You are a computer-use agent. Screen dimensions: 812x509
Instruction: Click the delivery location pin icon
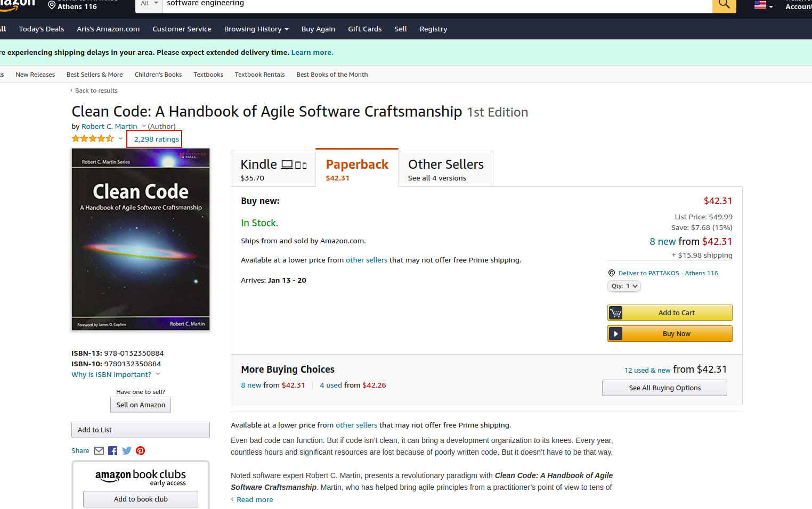pos(612,273)
